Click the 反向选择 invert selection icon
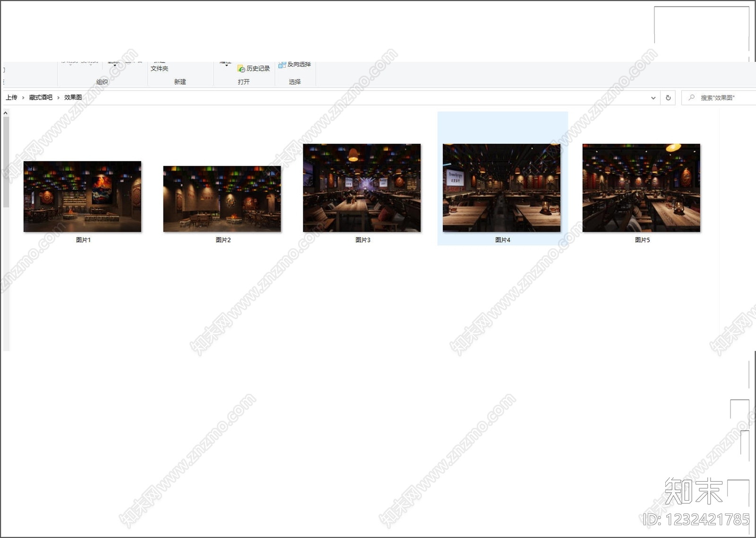The width and height of the screenshot is (756, 538). [282, 65]
